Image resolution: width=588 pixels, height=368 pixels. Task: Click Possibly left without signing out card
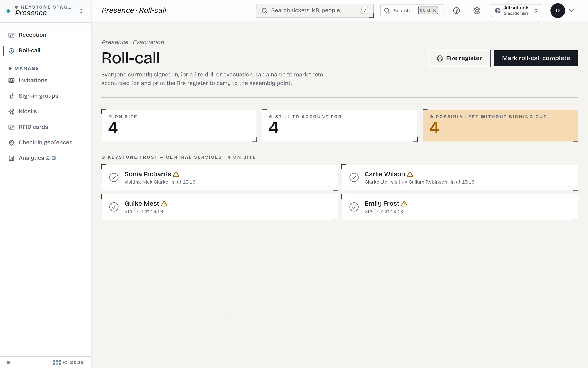[500, 126]
